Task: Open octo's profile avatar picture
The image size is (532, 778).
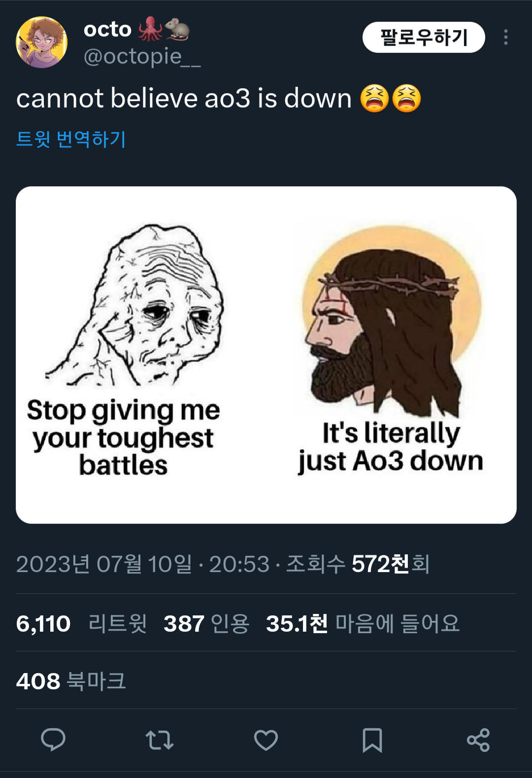Action: tap(42, 42)
